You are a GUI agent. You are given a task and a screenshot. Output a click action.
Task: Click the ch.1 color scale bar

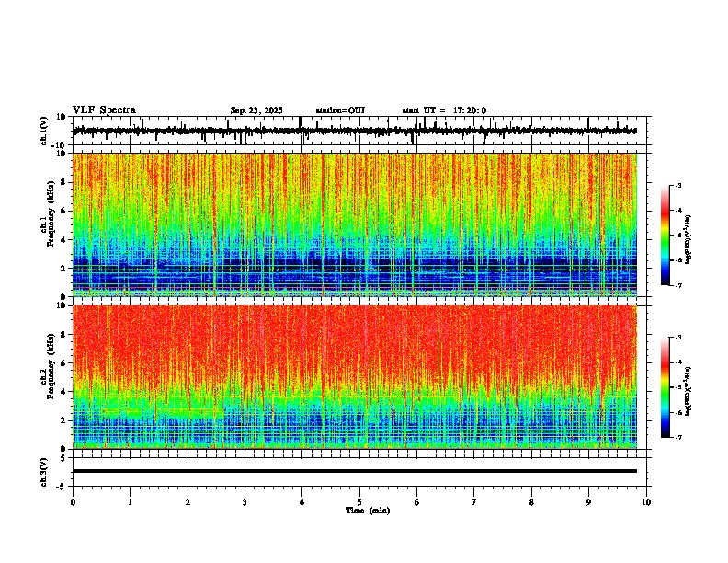point(665,236)
